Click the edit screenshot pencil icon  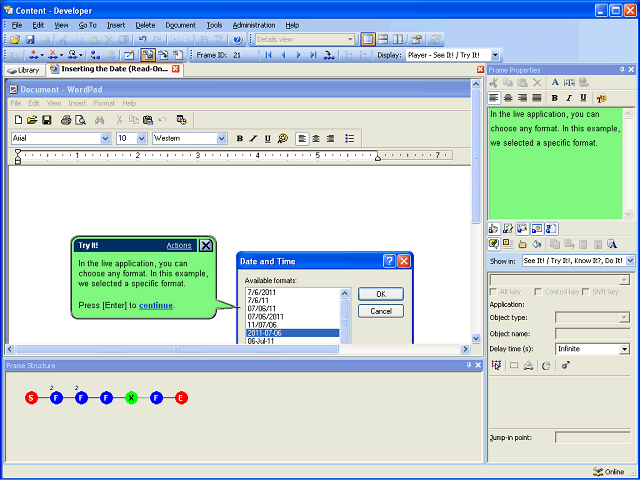(129, 55)
